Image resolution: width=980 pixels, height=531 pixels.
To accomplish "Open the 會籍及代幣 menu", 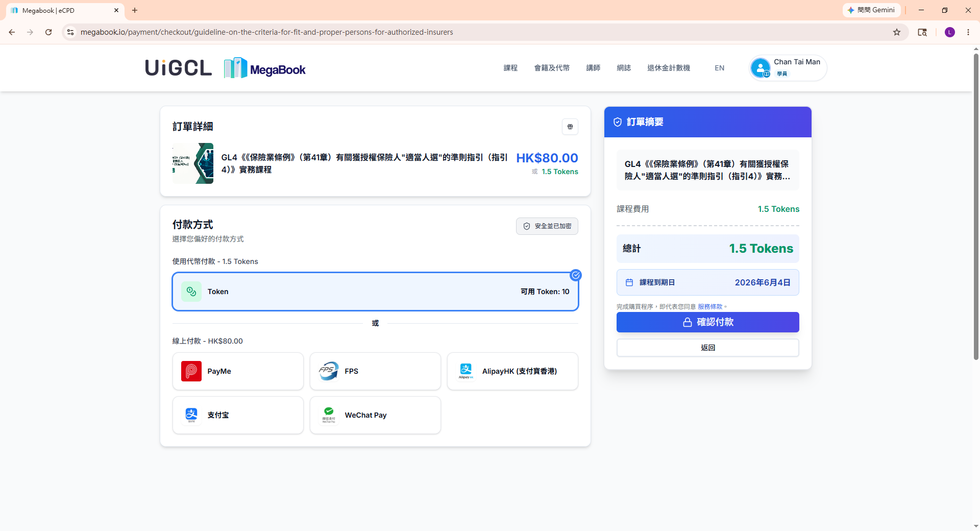I will (x=552, y=68).
